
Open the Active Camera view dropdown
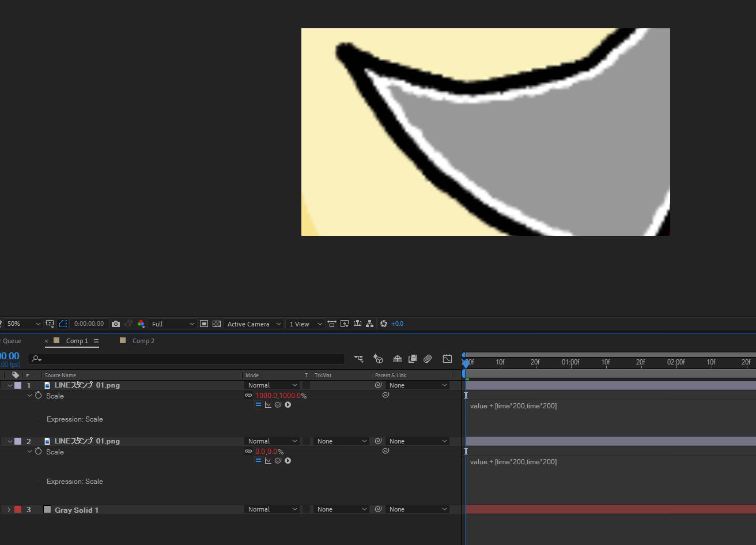(x=253, y=324)
